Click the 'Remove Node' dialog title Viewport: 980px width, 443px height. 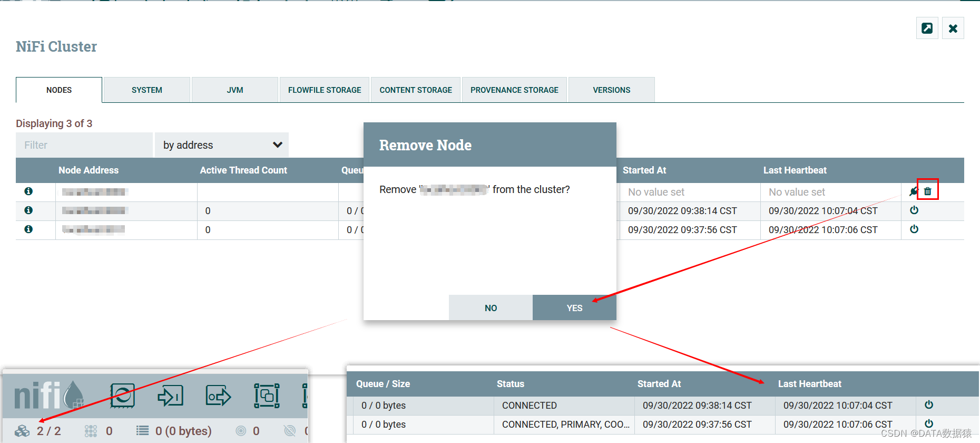tap(425, 145)
